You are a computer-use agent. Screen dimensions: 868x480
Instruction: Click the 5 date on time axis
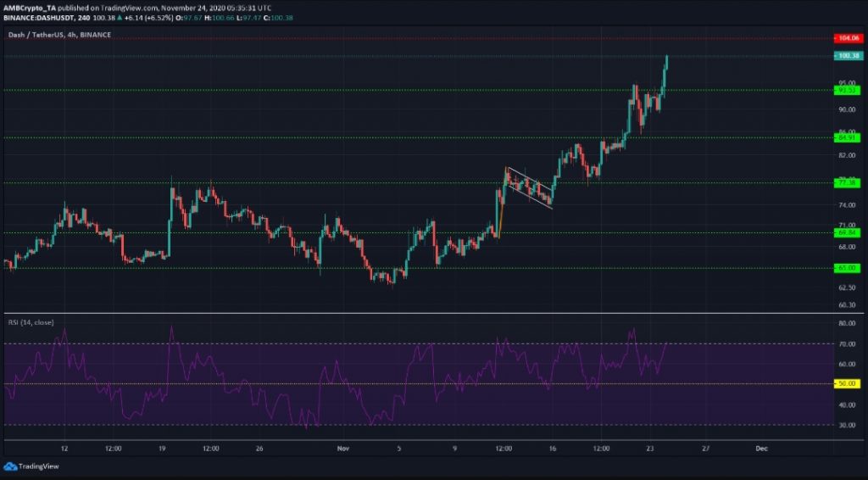point(398,449)
